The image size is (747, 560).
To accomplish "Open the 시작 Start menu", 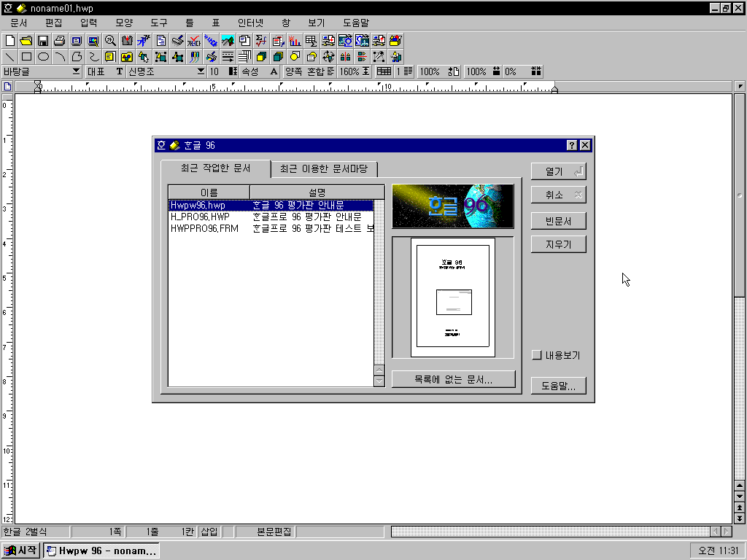I will click(20, 551).
